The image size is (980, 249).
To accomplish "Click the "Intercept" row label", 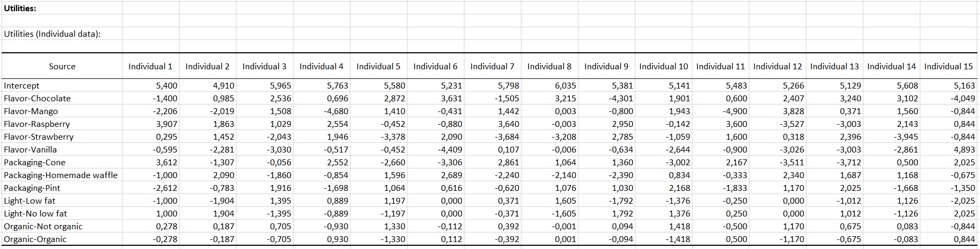I will point(22,86).
